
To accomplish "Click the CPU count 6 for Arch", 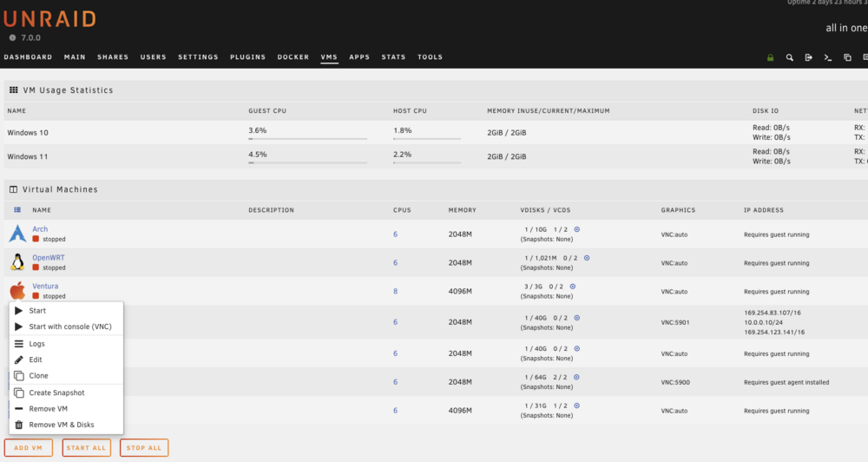I will (395, 234).
